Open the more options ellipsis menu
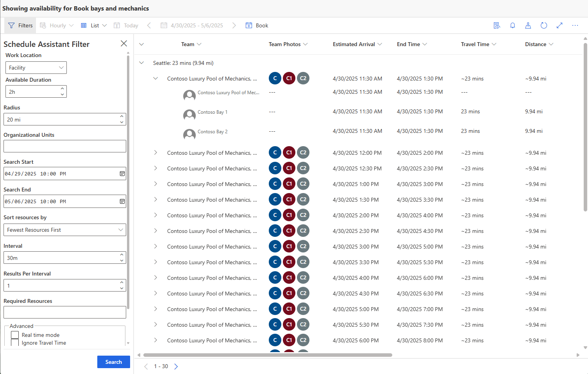This screenshot has width=588, height=374. click(575, 25)
